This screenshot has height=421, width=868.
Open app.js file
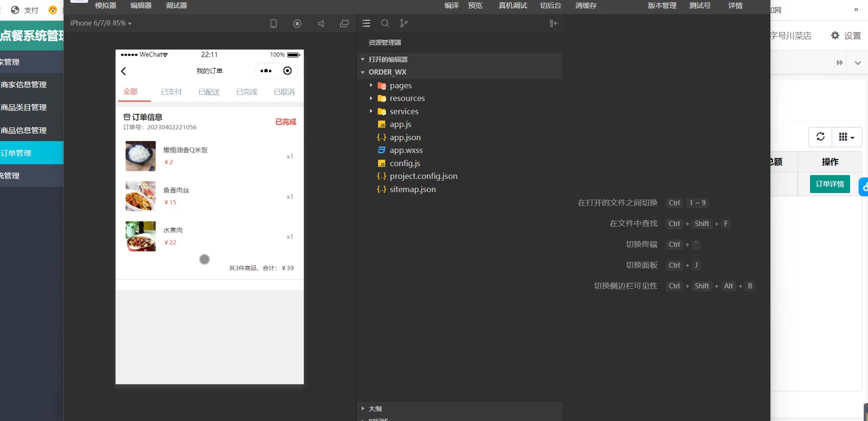click(x=401, y=124)
